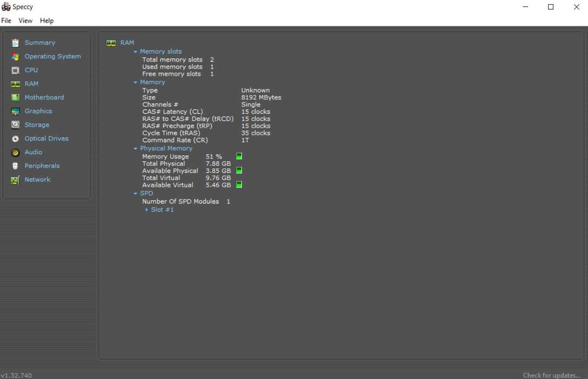The height and width of the screenshot is (379, 588).
Task: Go to the Network section
Action: 38,179
